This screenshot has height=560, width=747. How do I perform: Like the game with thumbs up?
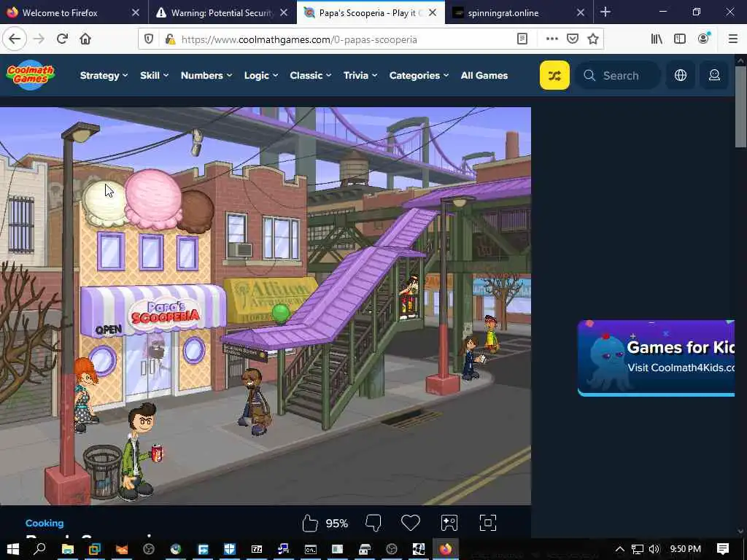tap(310, 523)
